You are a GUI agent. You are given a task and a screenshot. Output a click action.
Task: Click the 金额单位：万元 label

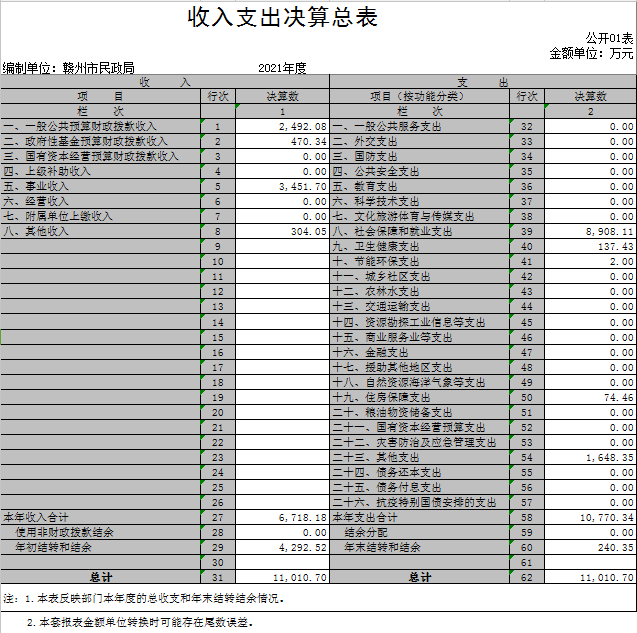(591, 53)
